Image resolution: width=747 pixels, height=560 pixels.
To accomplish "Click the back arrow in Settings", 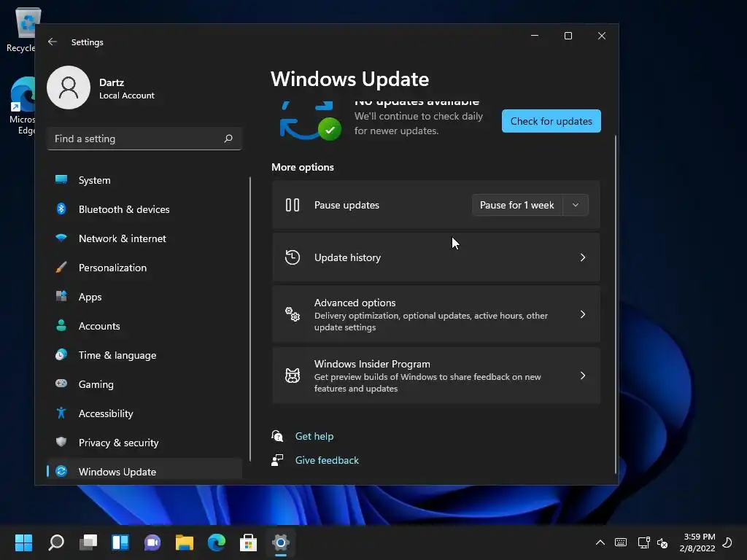I will click(x=53, y=42).
